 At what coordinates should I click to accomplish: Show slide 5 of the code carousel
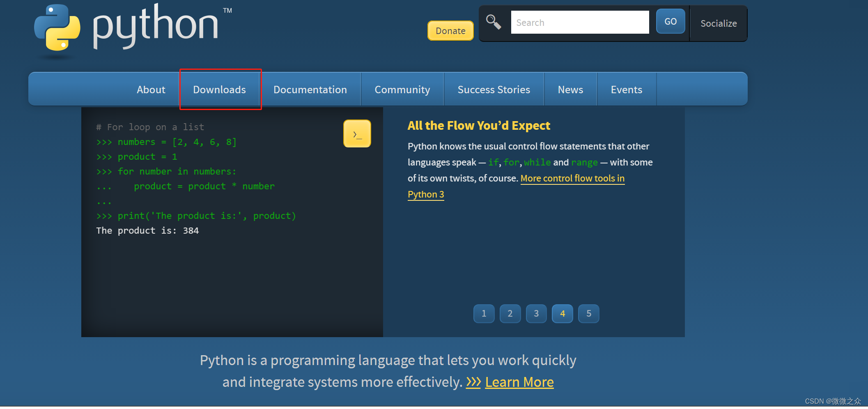(x=589, y=314)
